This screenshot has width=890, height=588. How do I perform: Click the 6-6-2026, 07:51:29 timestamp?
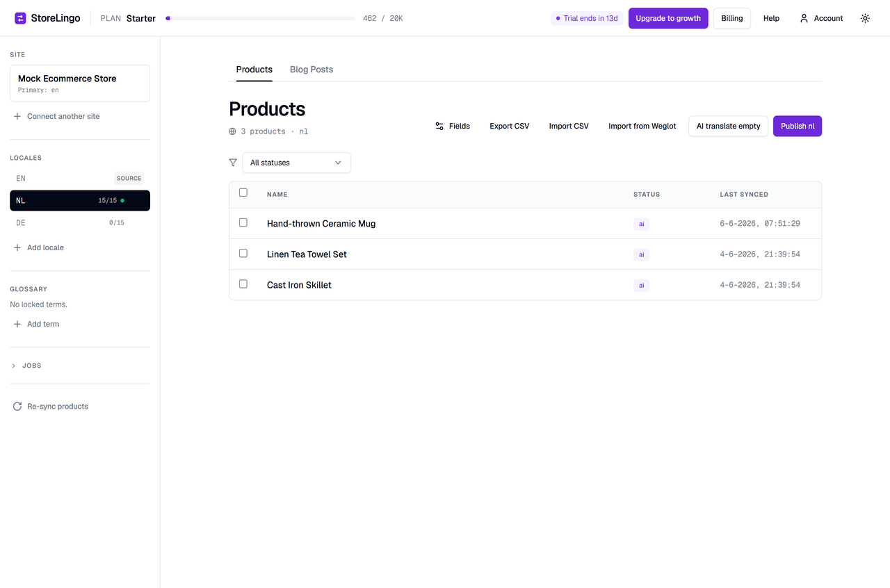pyautogui.click(x=760, y=224)
